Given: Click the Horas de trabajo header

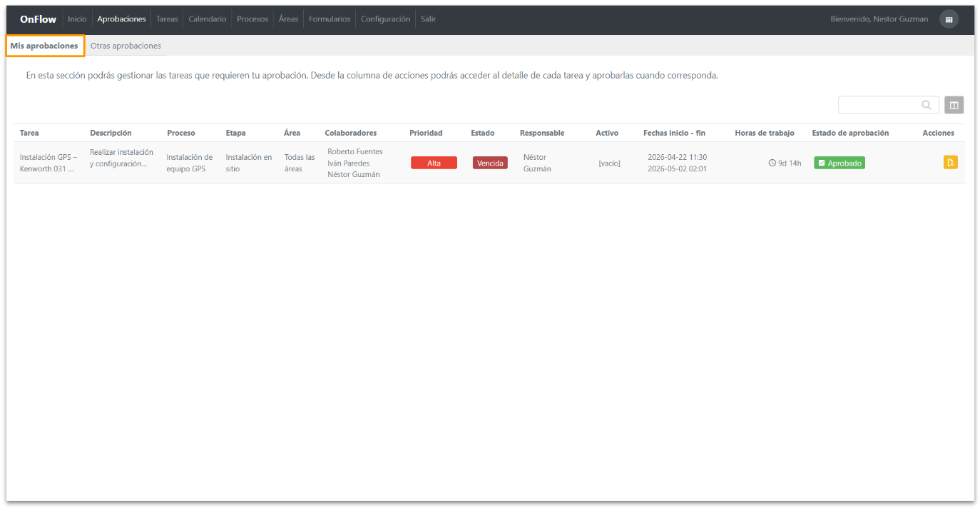Looking at the screenshot, I should tap(765, 133).
